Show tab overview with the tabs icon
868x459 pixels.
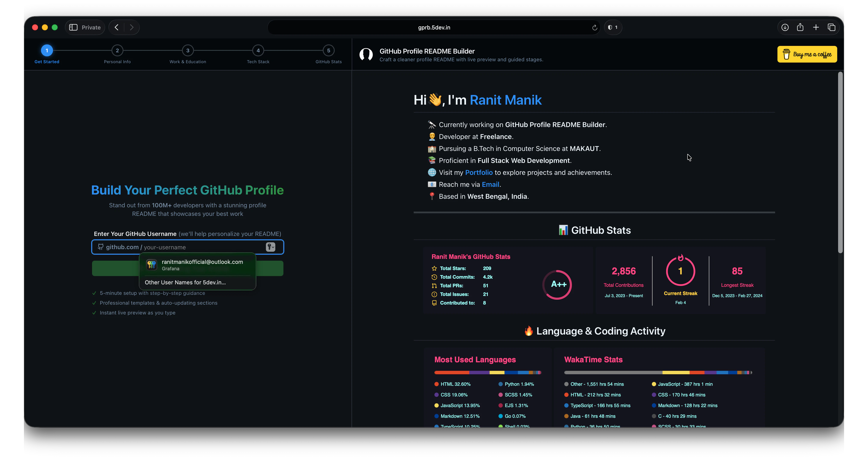(x=831, y=27)
